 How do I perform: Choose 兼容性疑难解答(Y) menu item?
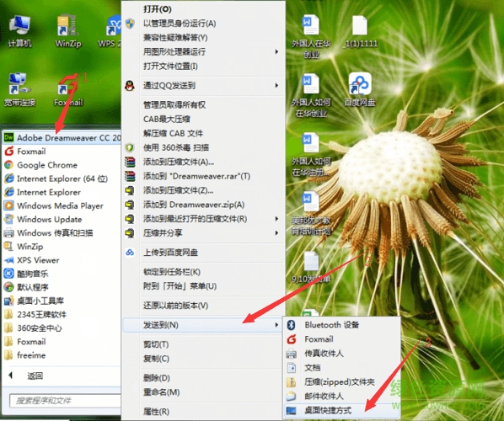(203, 38)
